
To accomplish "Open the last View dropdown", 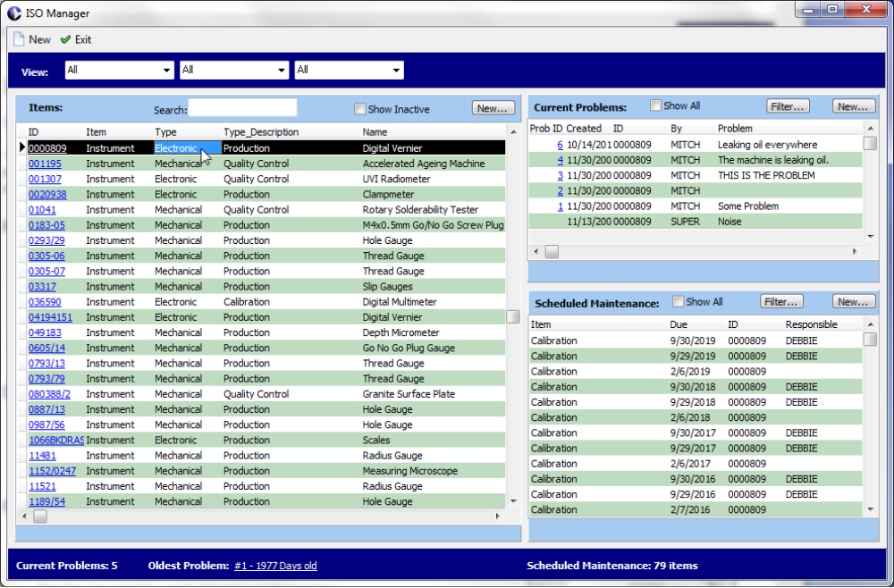I will (349, 70).
